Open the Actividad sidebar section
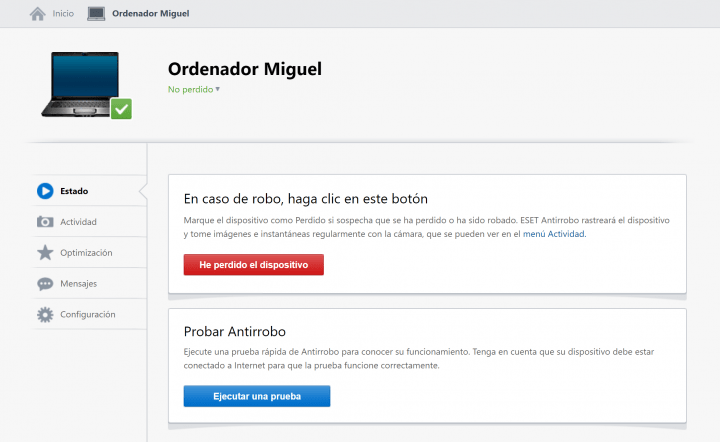The width and height of the screenshot is (720, 442). click(90, 222)
